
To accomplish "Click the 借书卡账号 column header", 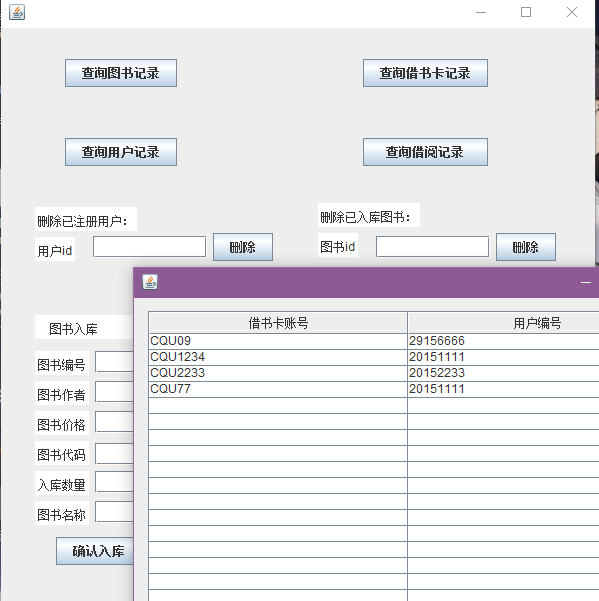I will 278,323.
